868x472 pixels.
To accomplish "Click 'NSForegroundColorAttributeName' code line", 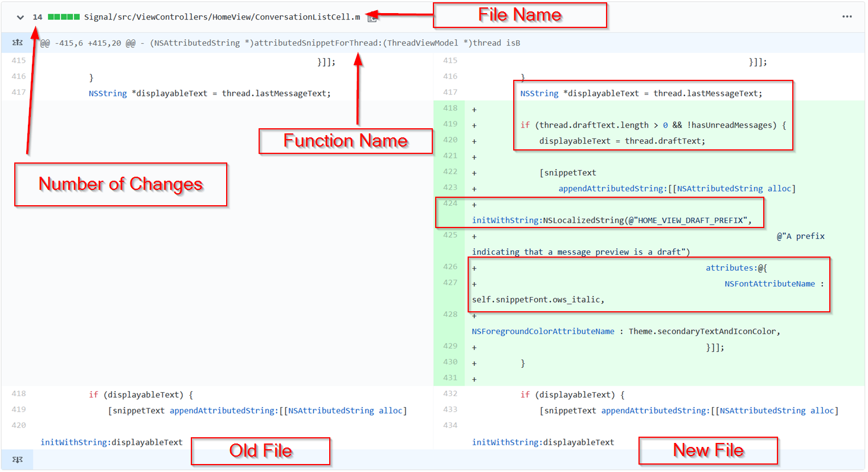I will point(626,332).
